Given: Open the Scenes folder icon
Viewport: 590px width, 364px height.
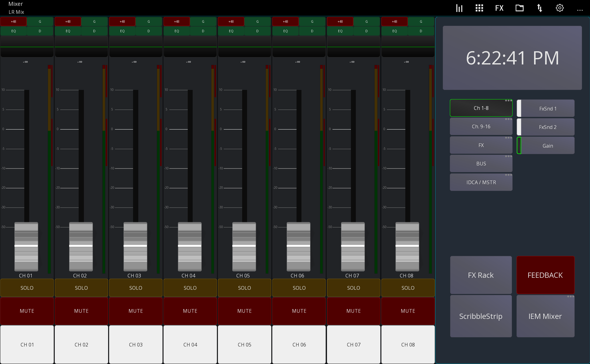Looking at the screenshot, I should tap(519, 8).
